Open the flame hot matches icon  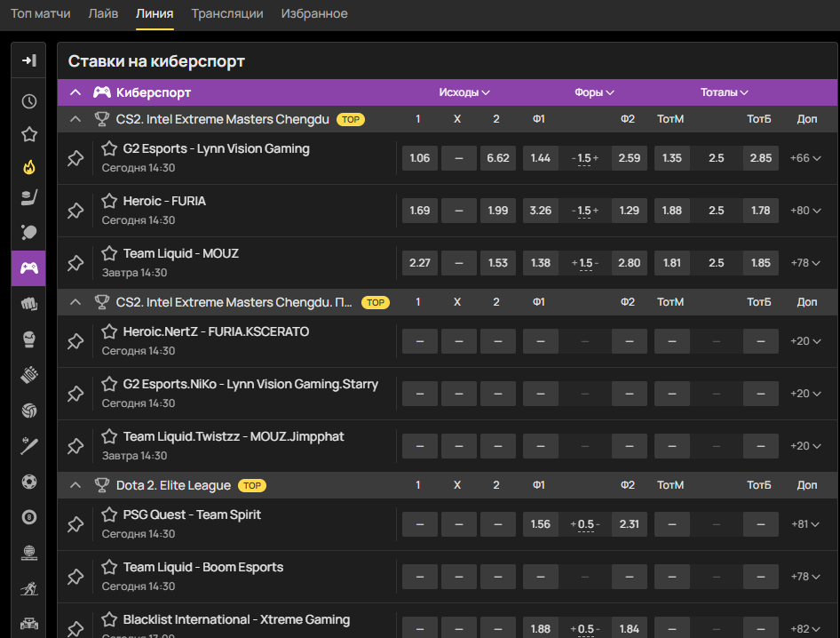[x=29, y=167]
